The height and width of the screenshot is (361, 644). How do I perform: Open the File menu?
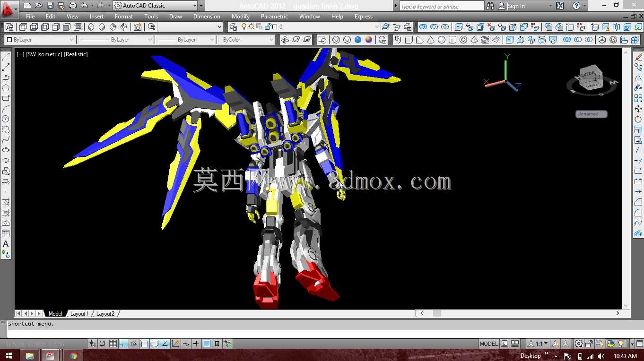pyautogui.click(x=30, y=17)
